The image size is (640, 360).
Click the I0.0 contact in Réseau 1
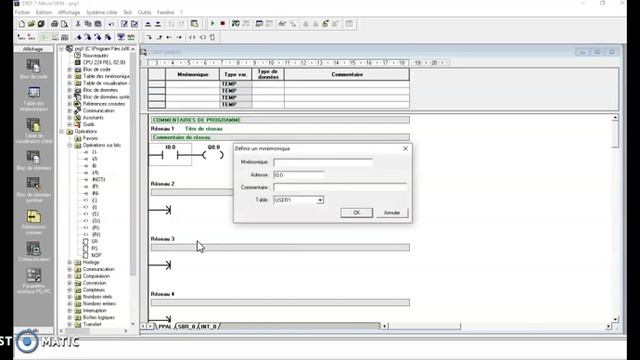170,155
